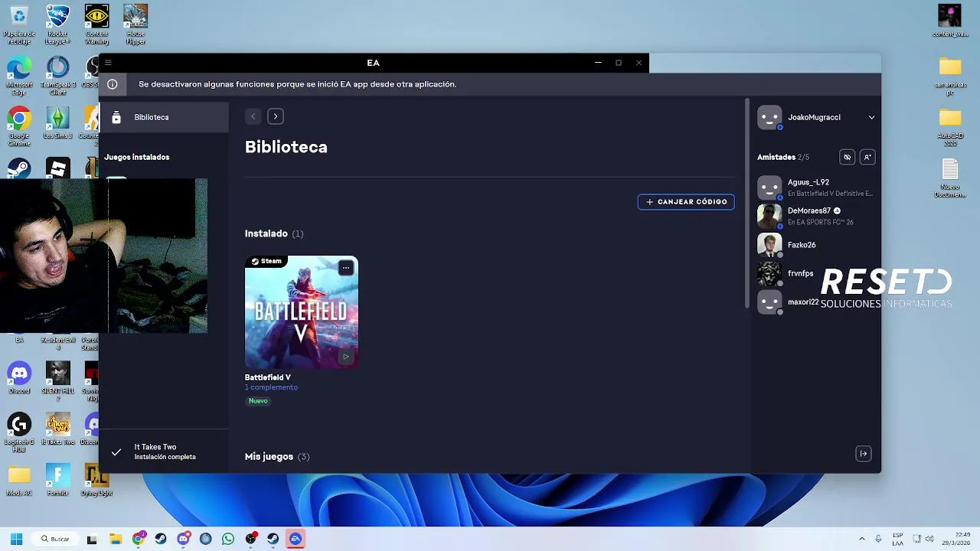
Task: Switch ESP LAA keyboard language indicator
Action: coord(898,539)
